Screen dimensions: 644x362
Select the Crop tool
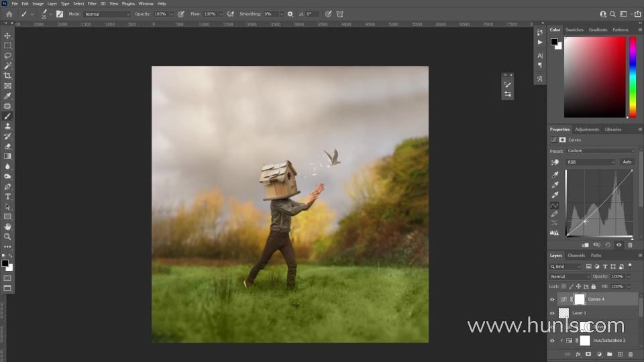point(8,76)
